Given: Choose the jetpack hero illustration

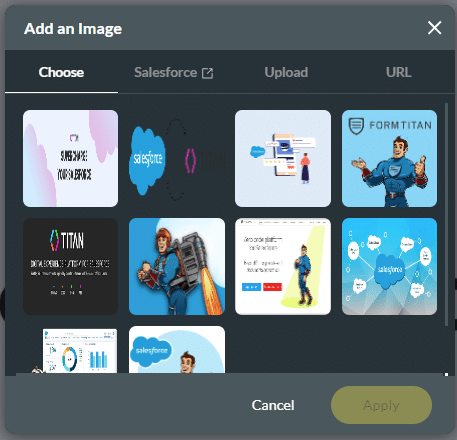Looking at the screenshot, I should [x=177, y=266].
